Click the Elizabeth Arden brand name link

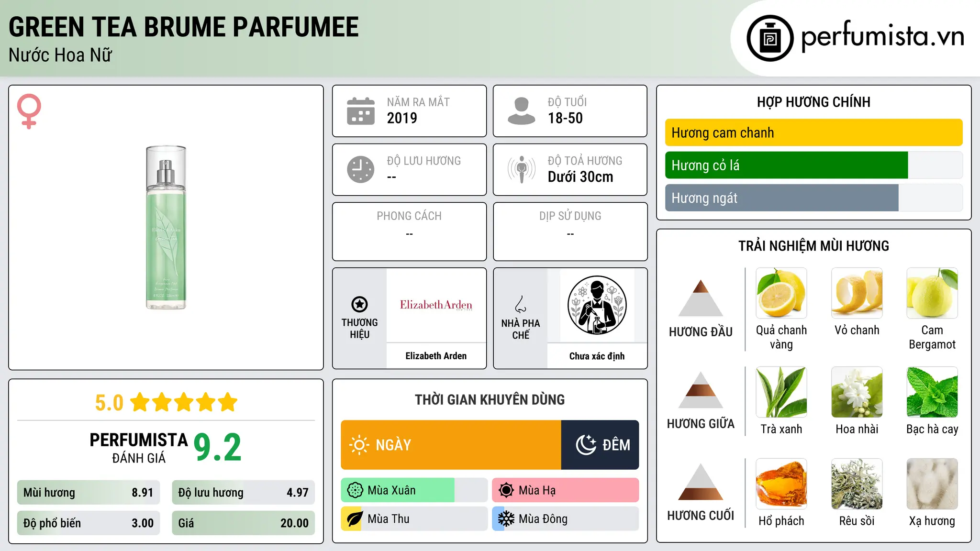[436, 356]
